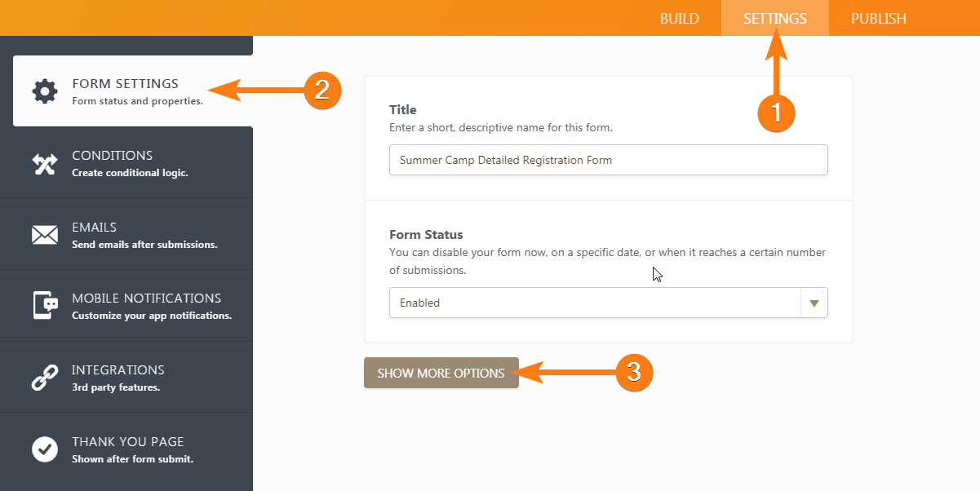
Task: Click the Emails envelope icon
Action: tap(44, 235)
